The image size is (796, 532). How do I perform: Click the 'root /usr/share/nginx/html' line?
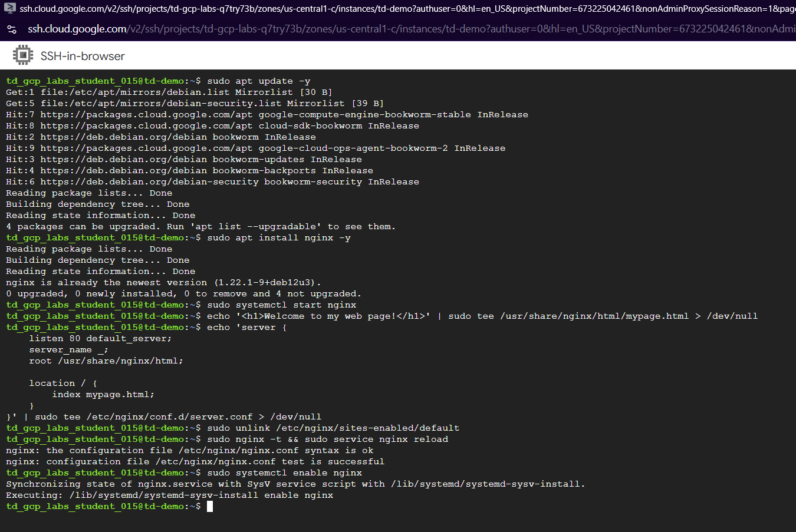pyautogui.click(x=106, y=361)
